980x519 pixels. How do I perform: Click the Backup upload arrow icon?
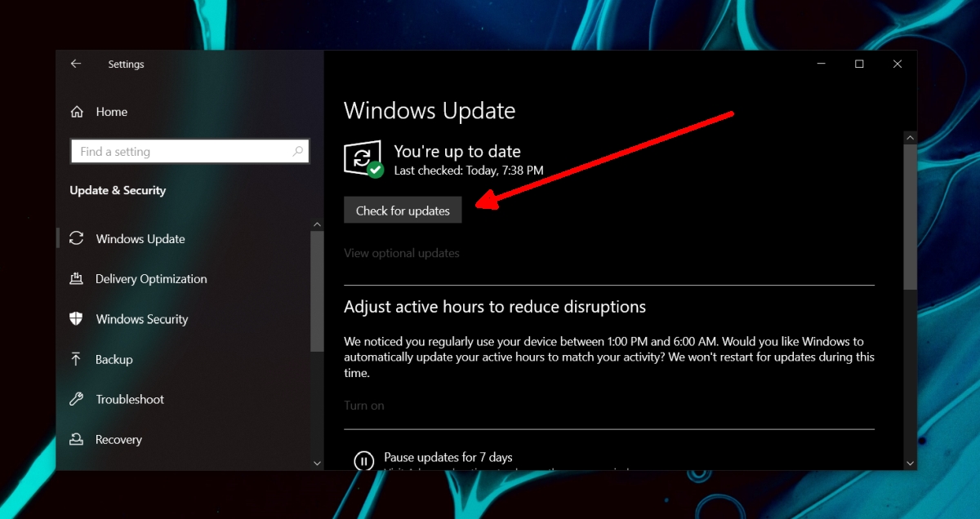pos(77,359)
